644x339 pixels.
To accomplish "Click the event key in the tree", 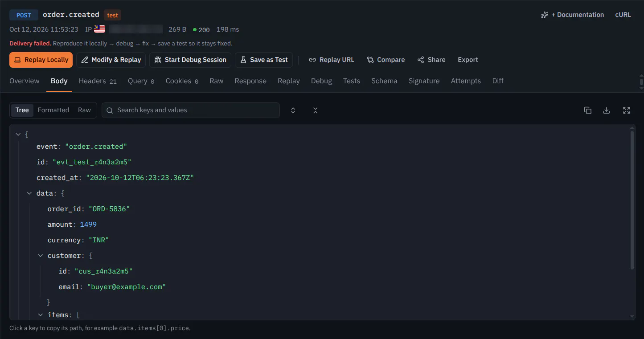I will [x=47, y=147].
